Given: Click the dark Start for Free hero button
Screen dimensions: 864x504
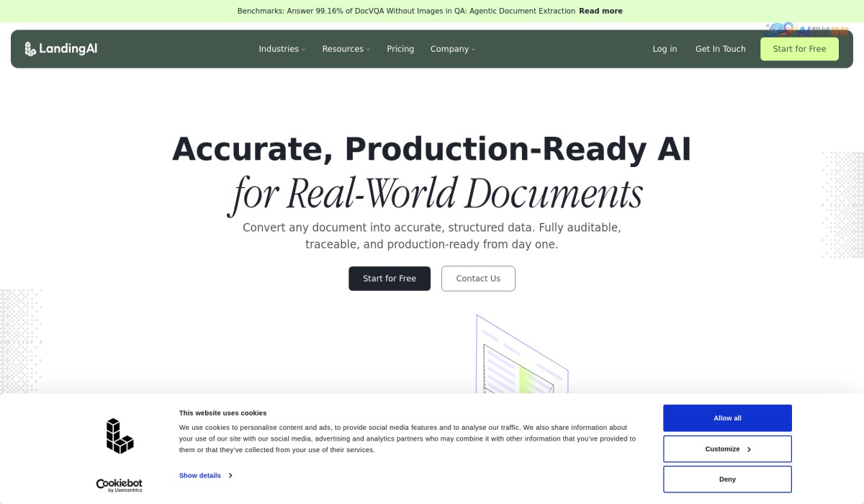Looking at the screenshot, I should 390,279.
